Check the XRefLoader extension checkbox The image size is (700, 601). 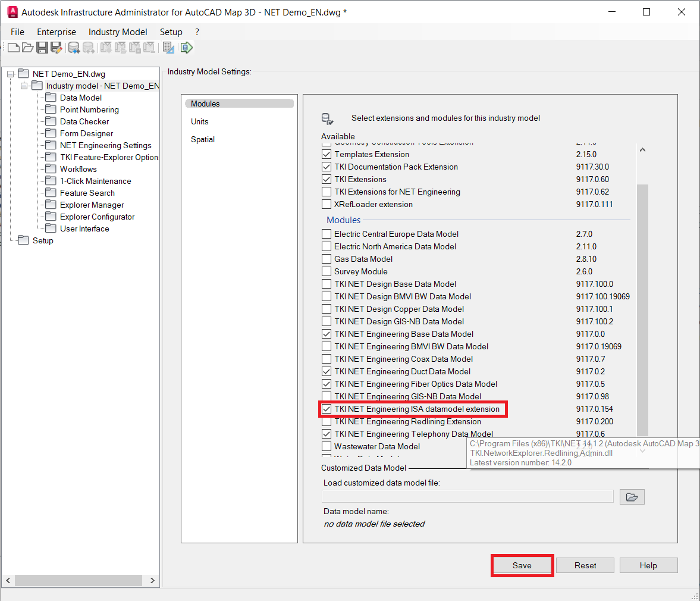coord(327,205)
